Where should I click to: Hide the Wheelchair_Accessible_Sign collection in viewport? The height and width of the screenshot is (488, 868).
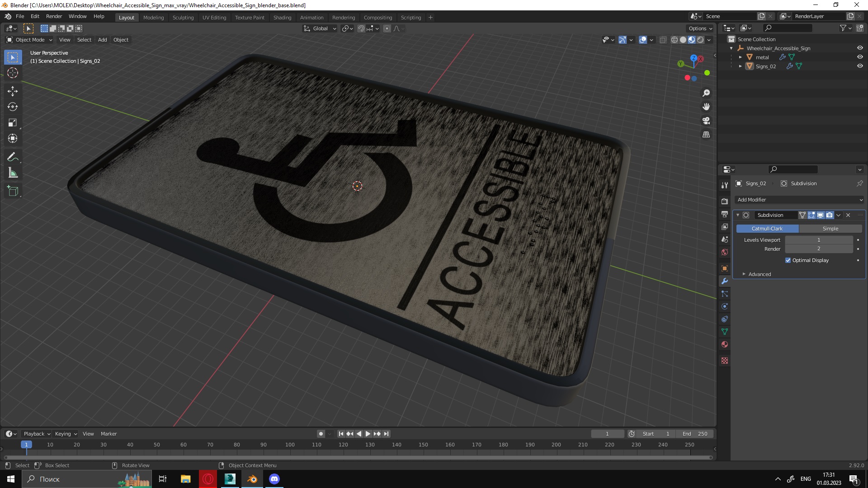pos(860,48)
